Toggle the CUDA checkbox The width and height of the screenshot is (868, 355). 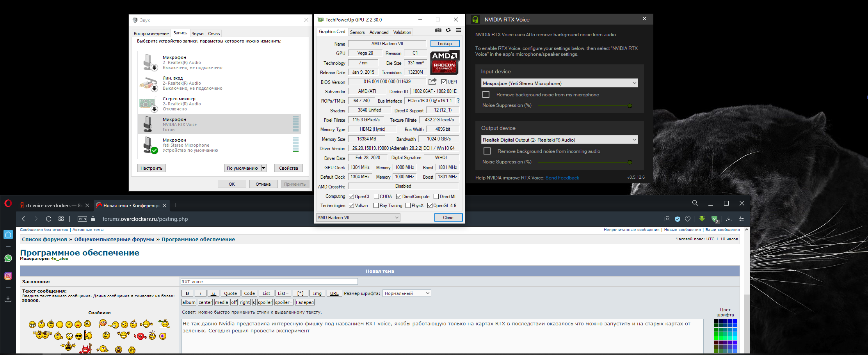[x=376, y=197]
